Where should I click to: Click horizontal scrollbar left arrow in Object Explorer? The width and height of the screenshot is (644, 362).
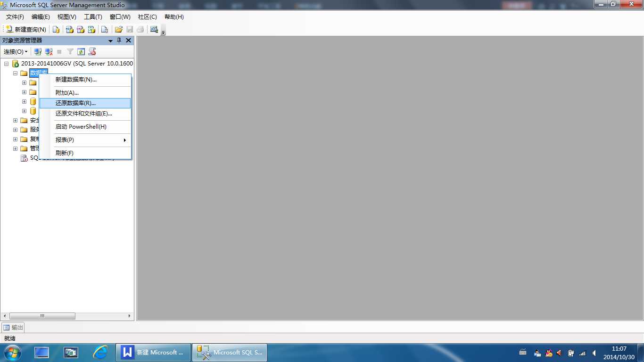[x=5, y=316]
